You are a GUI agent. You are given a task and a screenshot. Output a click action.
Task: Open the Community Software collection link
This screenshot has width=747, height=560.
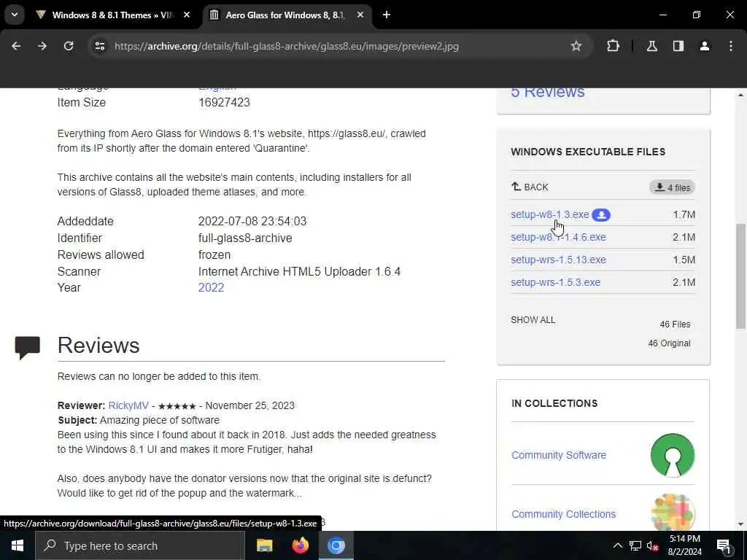(559, 455)
